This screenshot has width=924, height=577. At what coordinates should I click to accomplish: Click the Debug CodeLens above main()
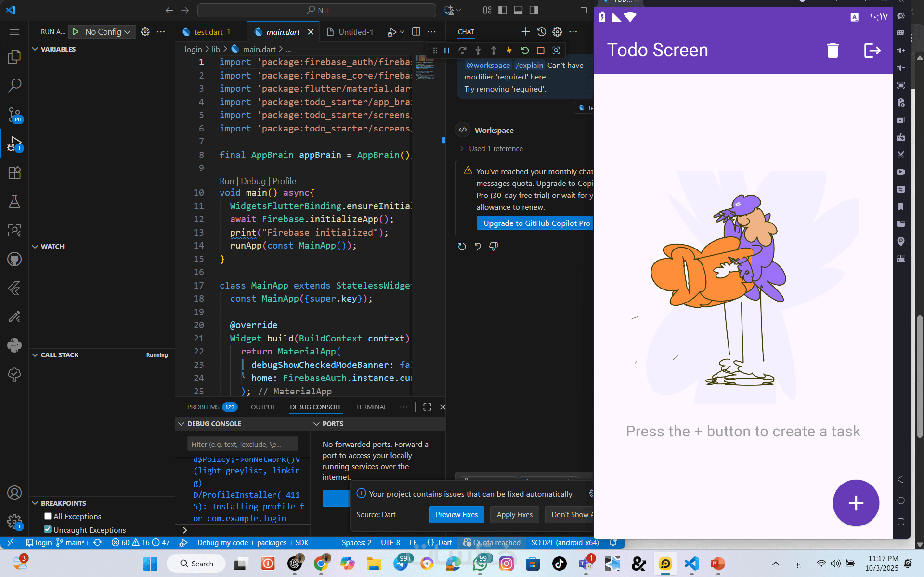coord(253,181)
